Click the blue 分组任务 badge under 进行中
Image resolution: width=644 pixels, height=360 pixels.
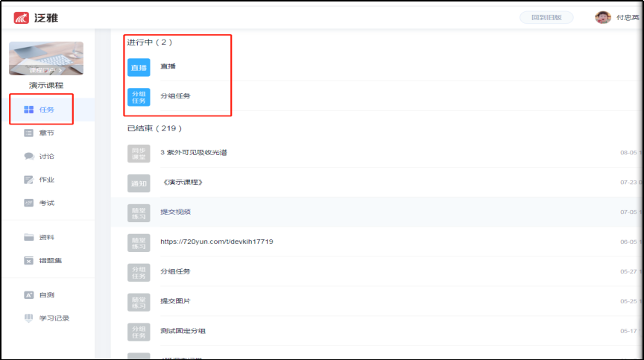point(138,97)
